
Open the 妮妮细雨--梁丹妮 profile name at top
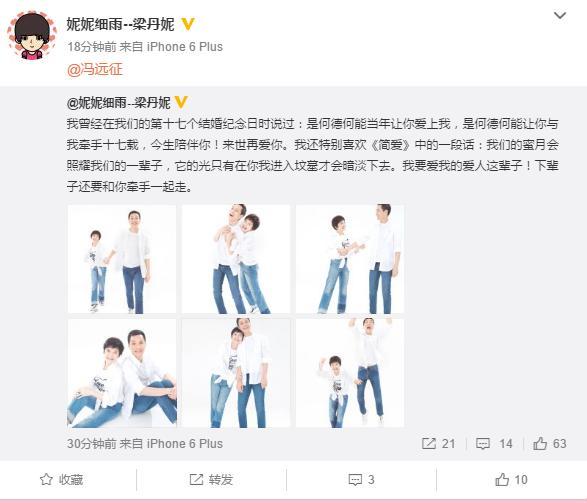[x=120, y=24]
